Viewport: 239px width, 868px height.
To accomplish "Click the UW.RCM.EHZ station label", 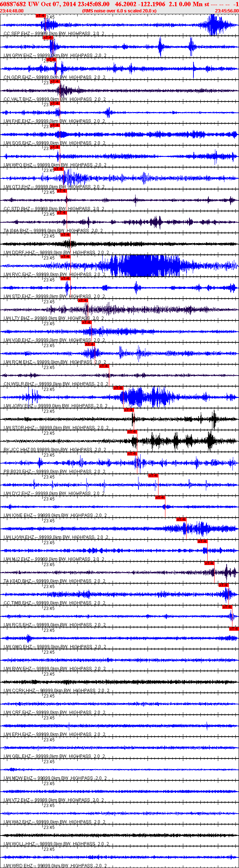I will coord(55,362).
